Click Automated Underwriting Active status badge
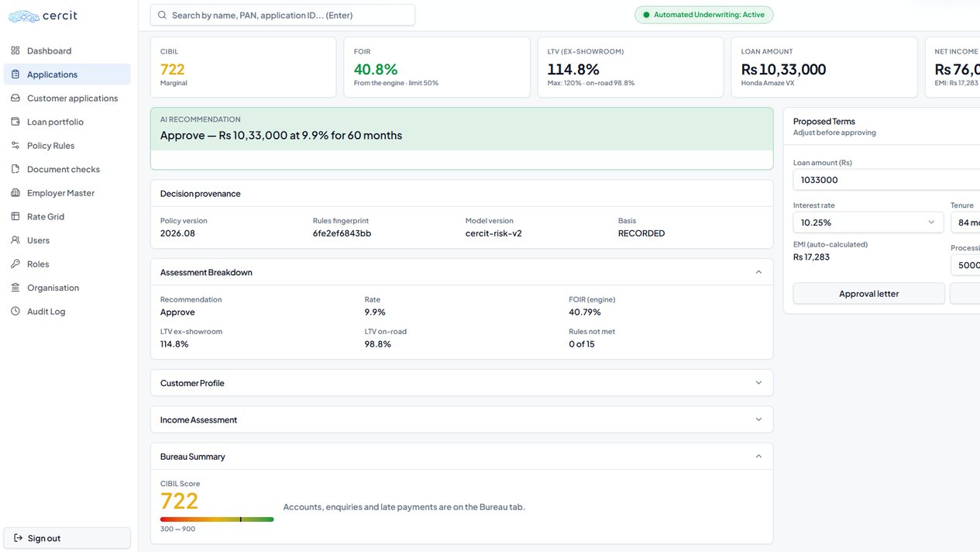 (x=703, y=15)
